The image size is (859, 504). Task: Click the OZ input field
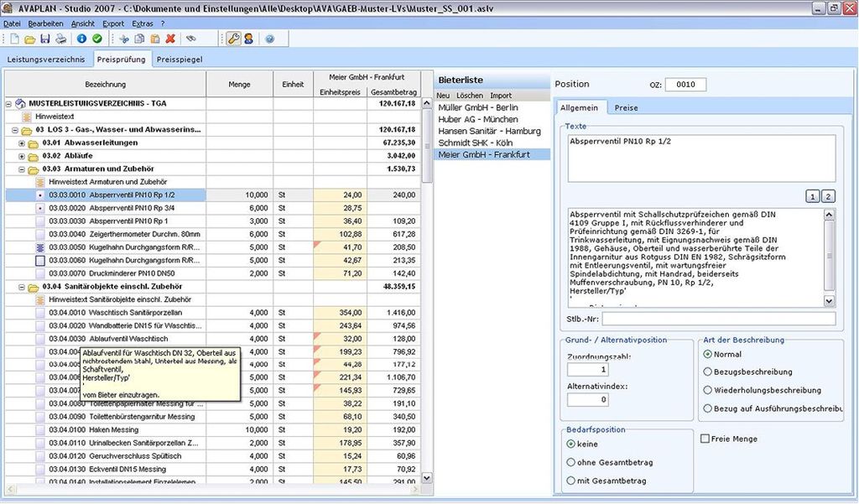(685, 85)
